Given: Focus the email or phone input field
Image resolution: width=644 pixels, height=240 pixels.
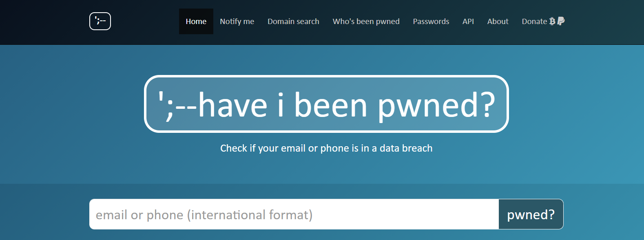Looking at the screenshot, I should click(x=294, y=214).
